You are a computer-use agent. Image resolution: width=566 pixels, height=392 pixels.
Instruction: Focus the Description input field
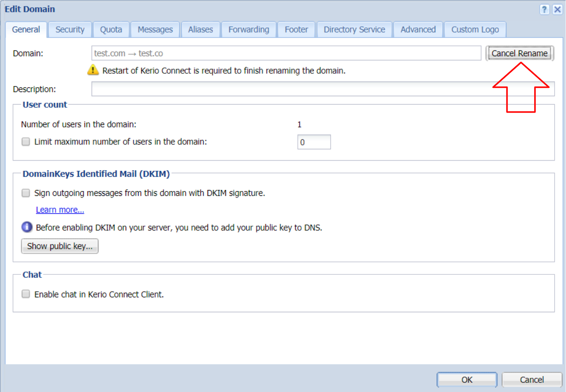point(323,89)
